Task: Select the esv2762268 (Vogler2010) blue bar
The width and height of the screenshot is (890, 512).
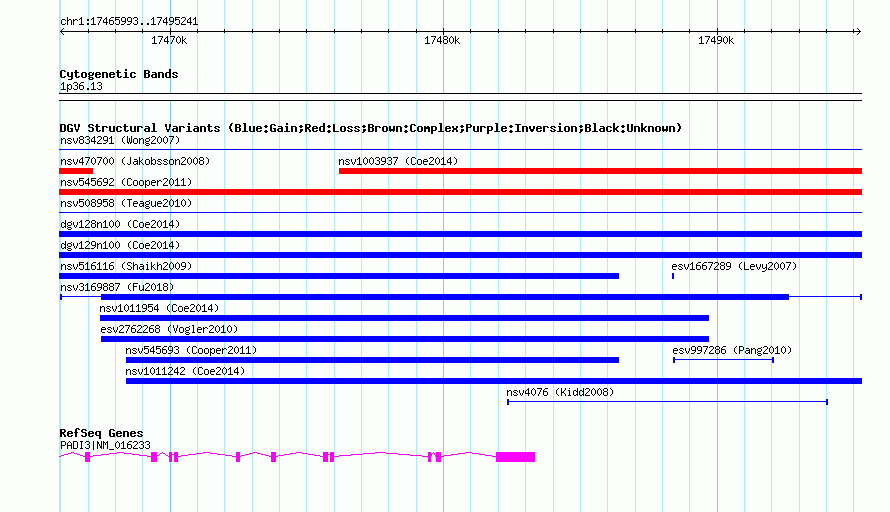Action: point(405,339)
